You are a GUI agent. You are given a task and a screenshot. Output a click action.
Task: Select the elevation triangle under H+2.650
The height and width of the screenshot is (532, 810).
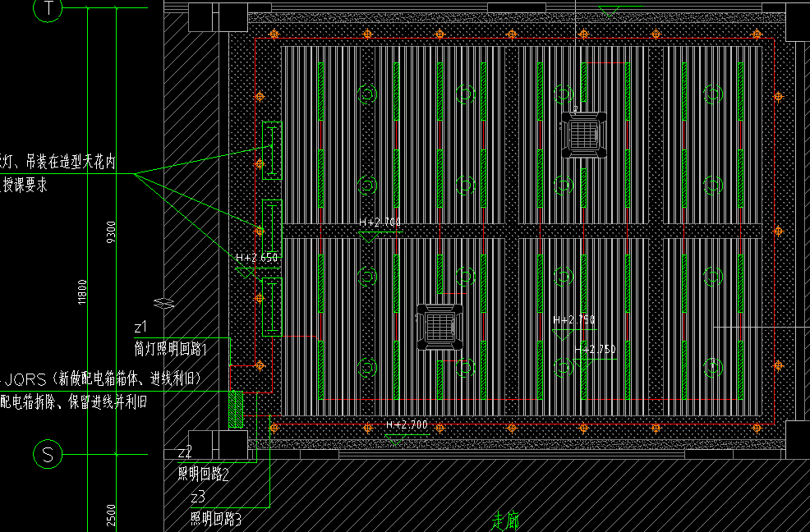(244, 273)
